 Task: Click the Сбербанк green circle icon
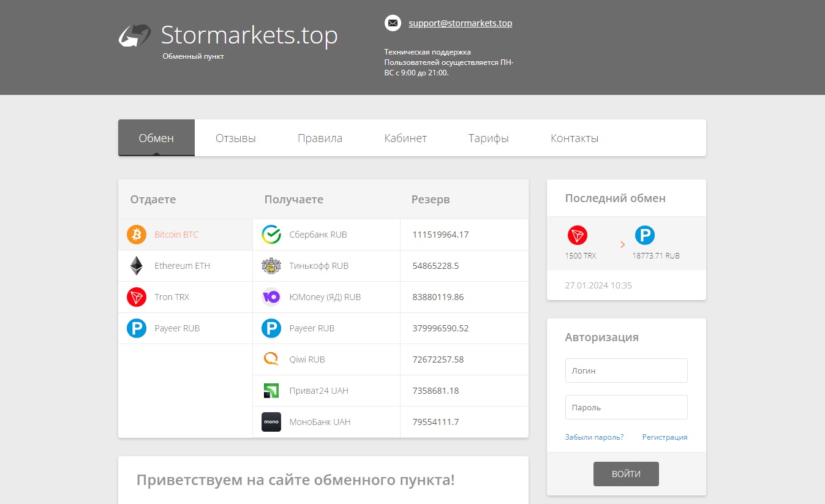(x=271, y=235)
